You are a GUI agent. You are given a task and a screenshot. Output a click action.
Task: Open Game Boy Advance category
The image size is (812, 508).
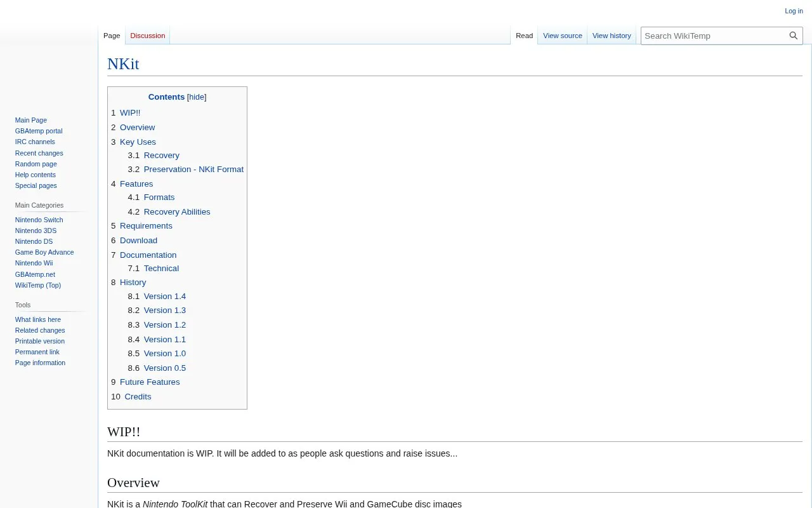pos(44,252)
